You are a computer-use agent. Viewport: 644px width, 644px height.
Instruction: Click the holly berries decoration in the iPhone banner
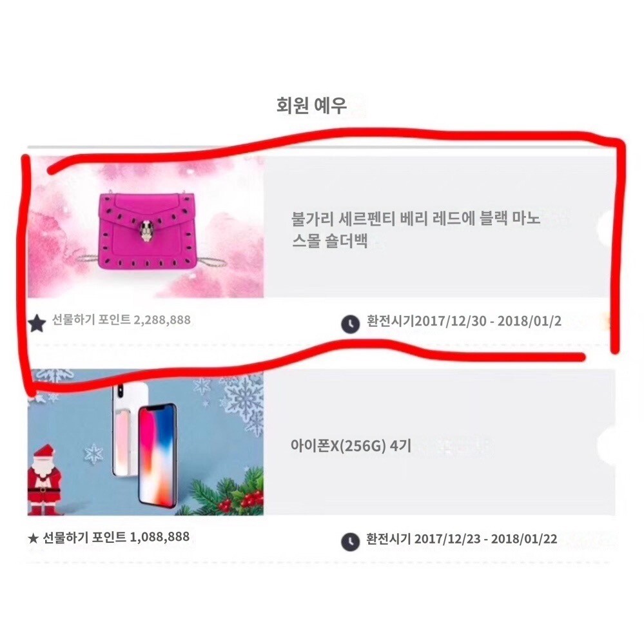click(x=242, y=502)
